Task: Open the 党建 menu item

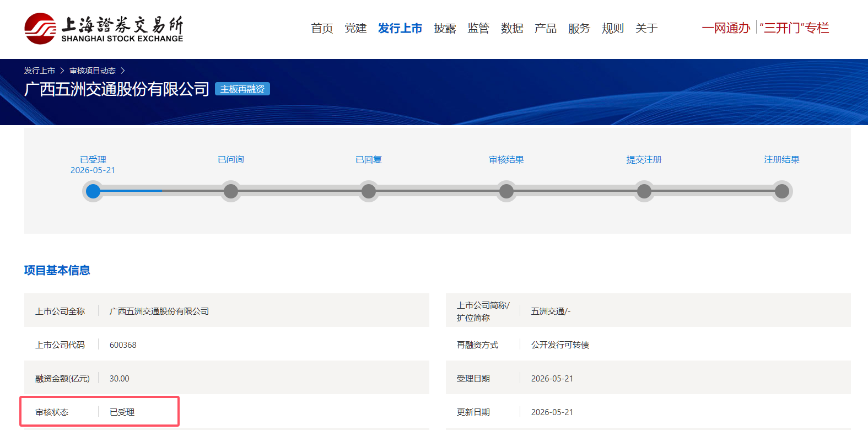Action: coord(355,28)
